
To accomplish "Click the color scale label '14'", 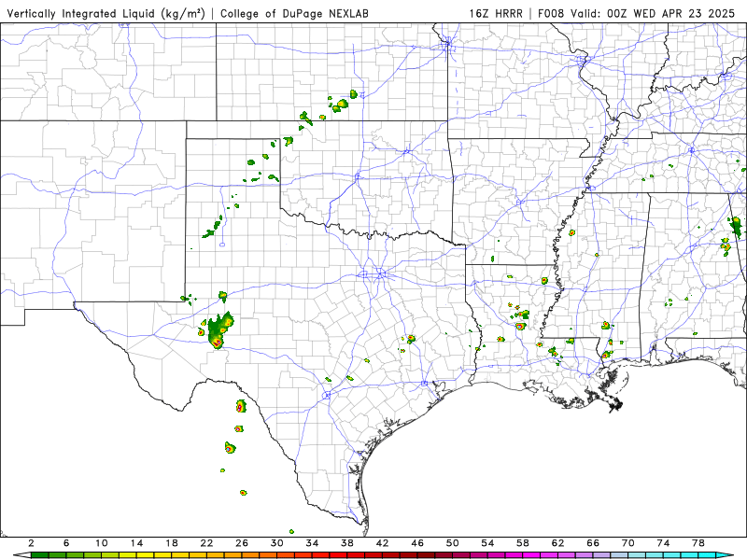I will 136,543.
